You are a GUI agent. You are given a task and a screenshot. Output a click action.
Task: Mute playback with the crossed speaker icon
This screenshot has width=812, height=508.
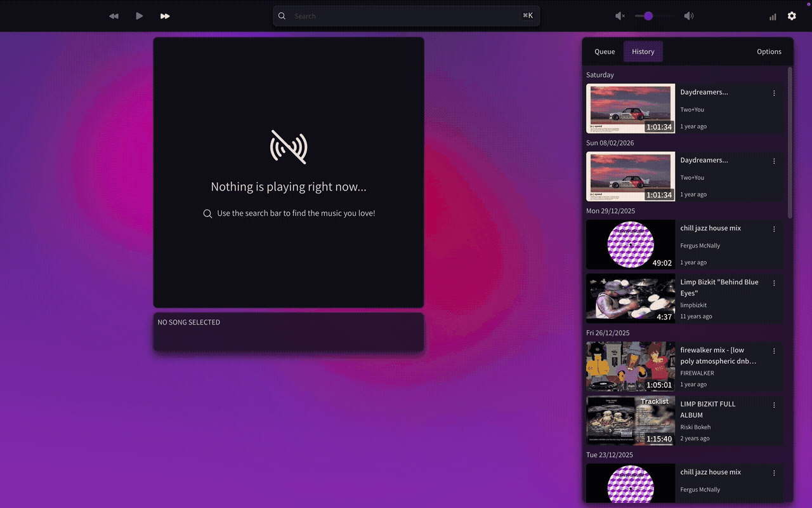619,16
